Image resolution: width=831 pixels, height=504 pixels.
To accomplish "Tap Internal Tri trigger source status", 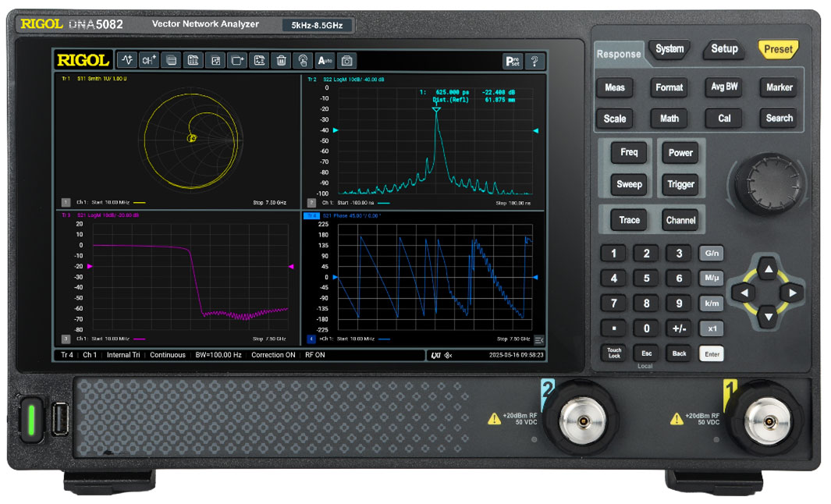I will tap(123, 355).
